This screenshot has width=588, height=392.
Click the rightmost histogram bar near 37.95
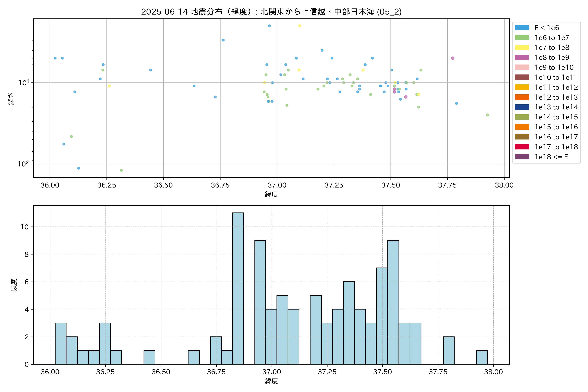[x=482, y=357]
